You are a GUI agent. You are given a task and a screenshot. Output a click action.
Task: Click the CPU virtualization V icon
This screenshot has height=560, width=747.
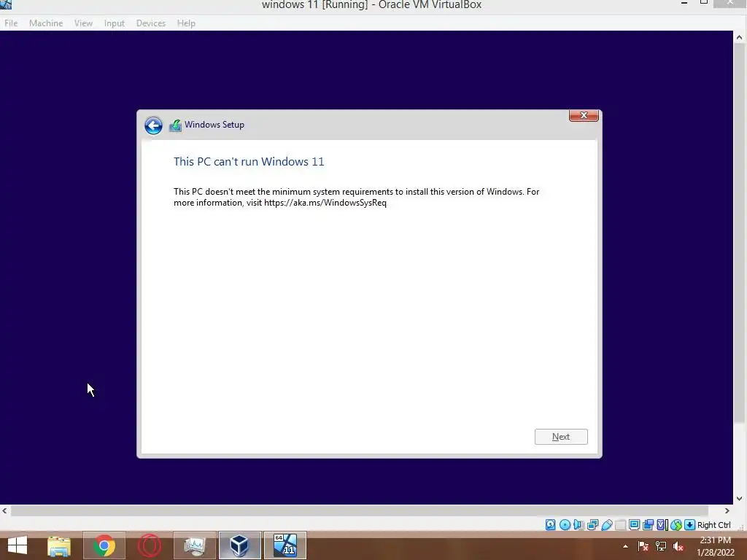pyautogui.click(x=662, y=525)
